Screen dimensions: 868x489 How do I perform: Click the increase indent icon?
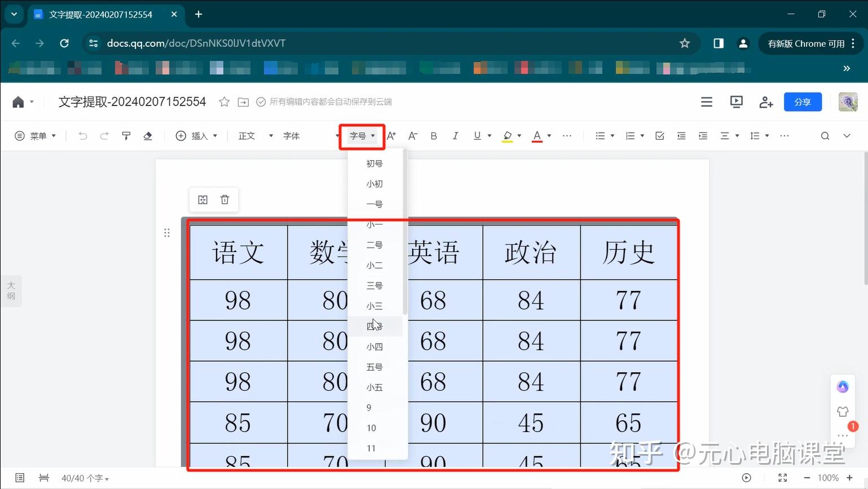click(703, 135)
